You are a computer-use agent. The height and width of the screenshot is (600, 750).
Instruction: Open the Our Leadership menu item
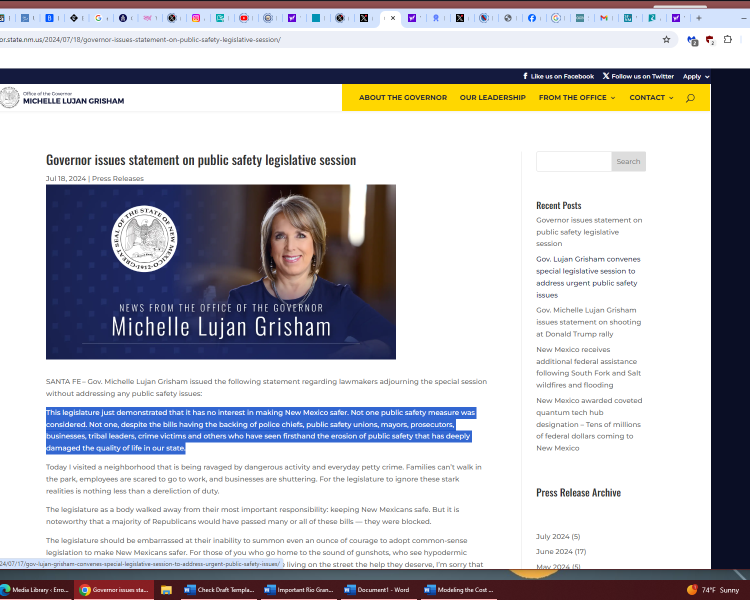click(492, 98)
